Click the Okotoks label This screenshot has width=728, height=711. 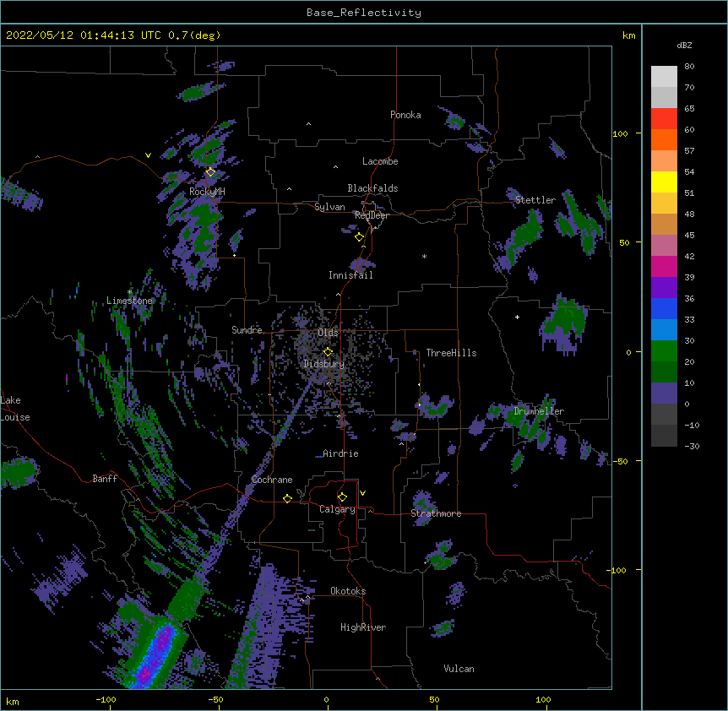[x=348, y=591]
